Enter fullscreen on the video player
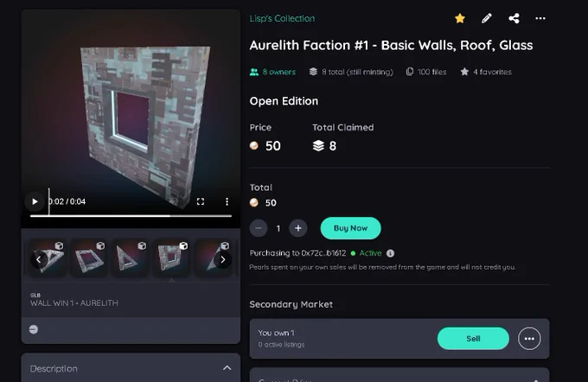The height and width of the screenshot is (382, 588). [201, 201]
